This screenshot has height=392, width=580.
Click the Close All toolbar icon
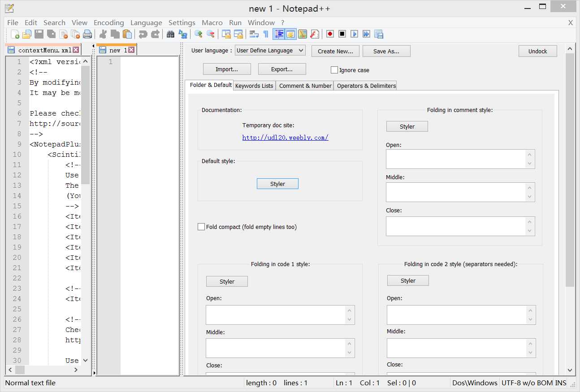[75, 34]
